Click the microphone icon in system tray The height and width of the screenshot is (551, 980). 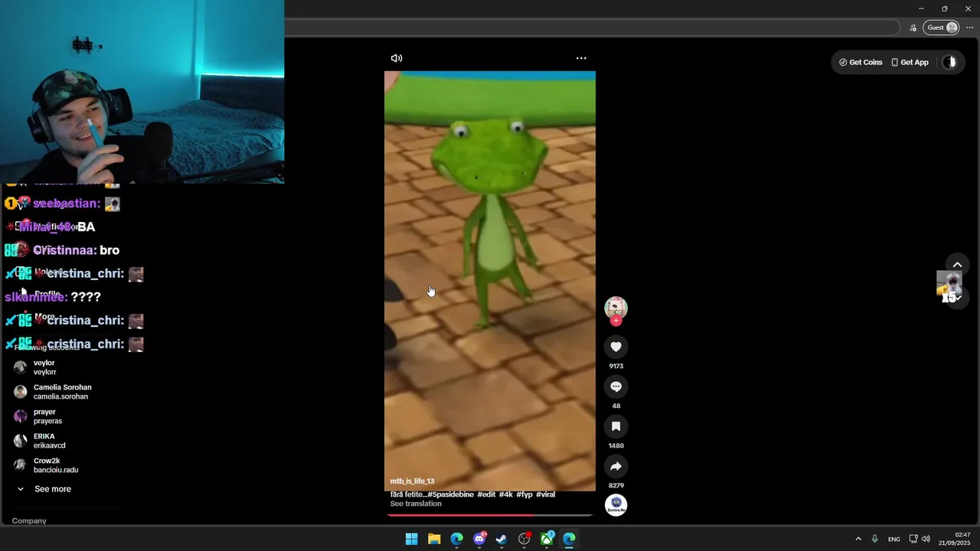point(874,539)
